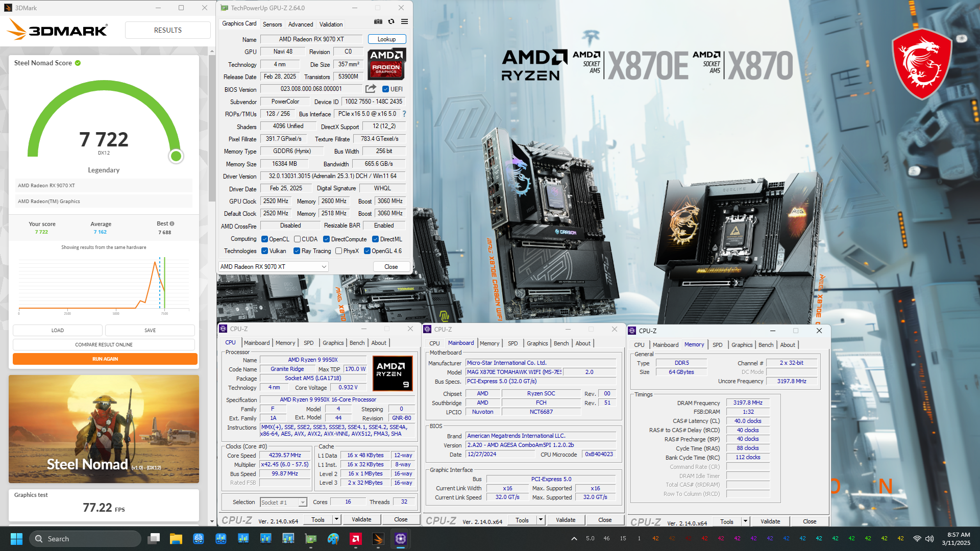Image resolution: width=980 pixels, height=551 pixels.
Task: Open the AMD Radeon RX 9070 XT GPU selector
Action: click(x=273, y=267)
